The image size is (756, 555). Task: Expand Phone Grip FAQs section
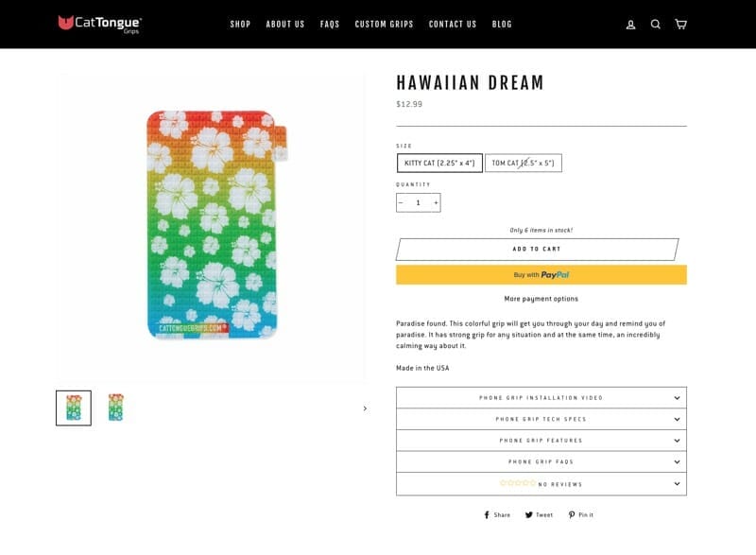[x=541, y=461]
